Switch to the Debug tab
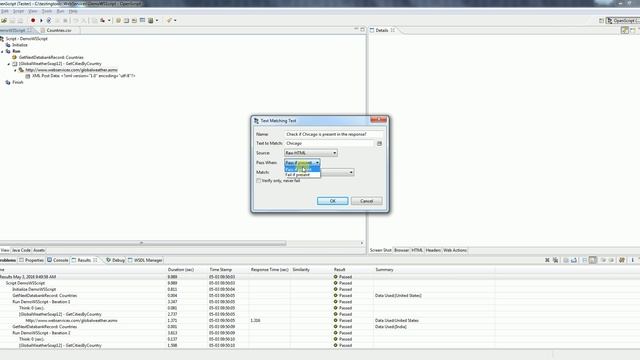This screenshot has height=360, width=640. [x=116, y=260]
